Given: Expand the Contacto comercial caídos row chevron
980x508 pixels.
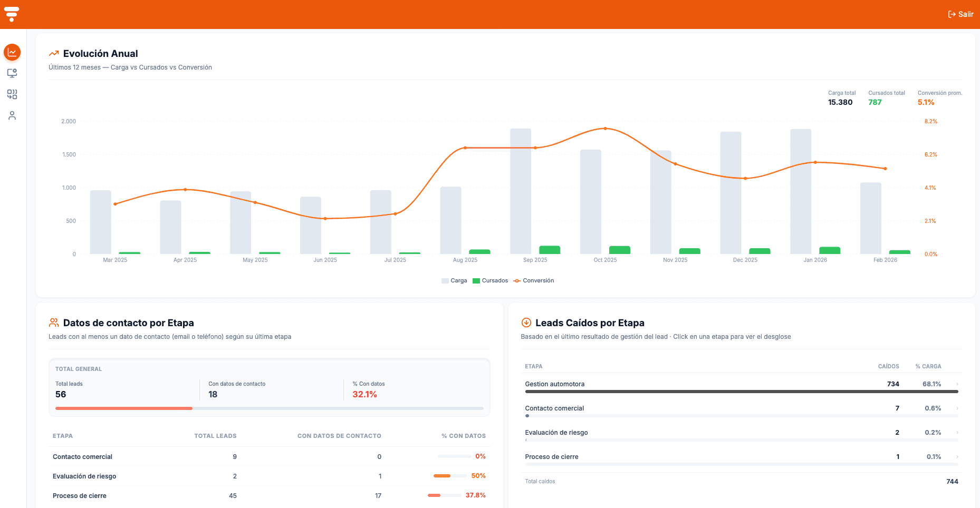Looking at the screenshot, I should pyautogui.click(x=957, y=408).
